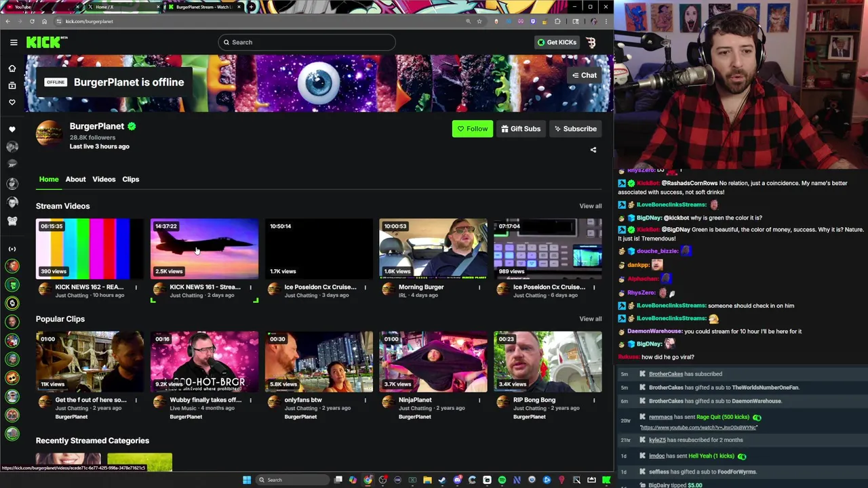Open the RIP Bong Bong clip thumbnail

point(548,362)
